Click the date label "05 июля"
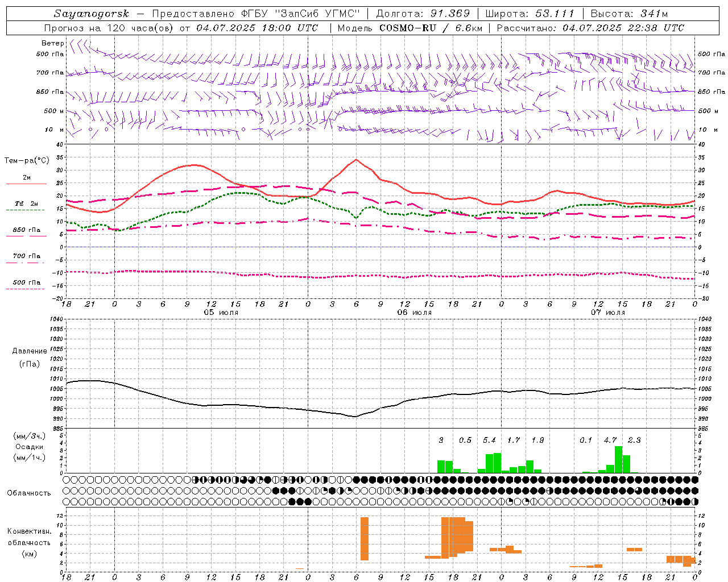This screenshot has width=728, height=582. [221, 313]
